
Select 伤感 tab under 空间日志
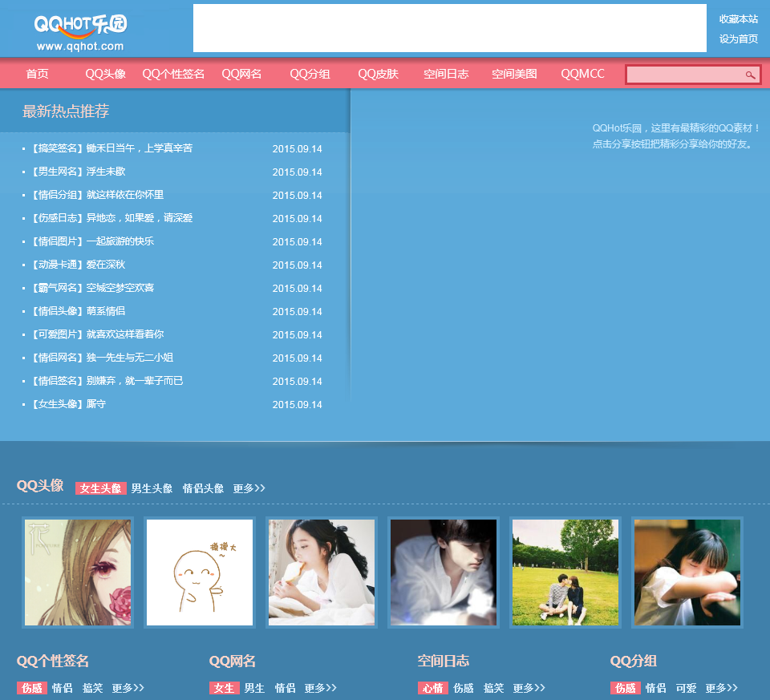464,688
